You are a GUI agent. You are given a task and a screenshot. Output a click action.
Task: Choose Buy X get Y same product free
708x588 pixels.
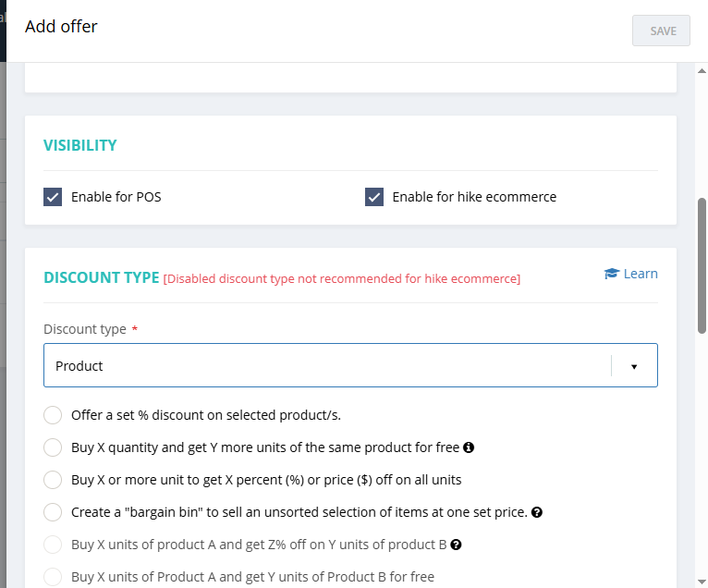53,447
